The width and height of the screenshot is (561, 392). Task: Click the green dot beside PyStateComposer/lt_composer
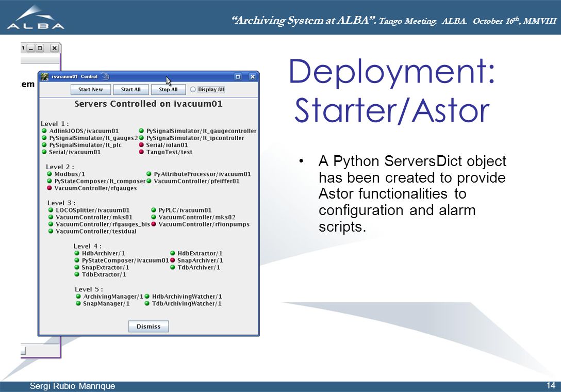click(49, 181)
